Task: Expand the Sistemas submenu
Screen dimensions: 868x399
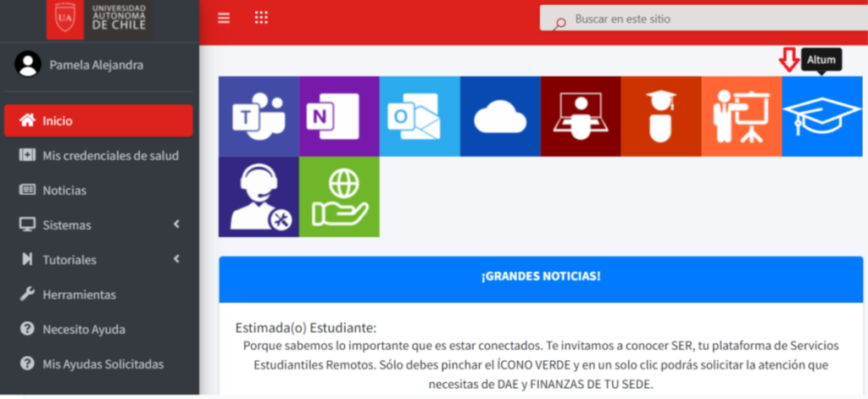Action: [x=99, y=225]
